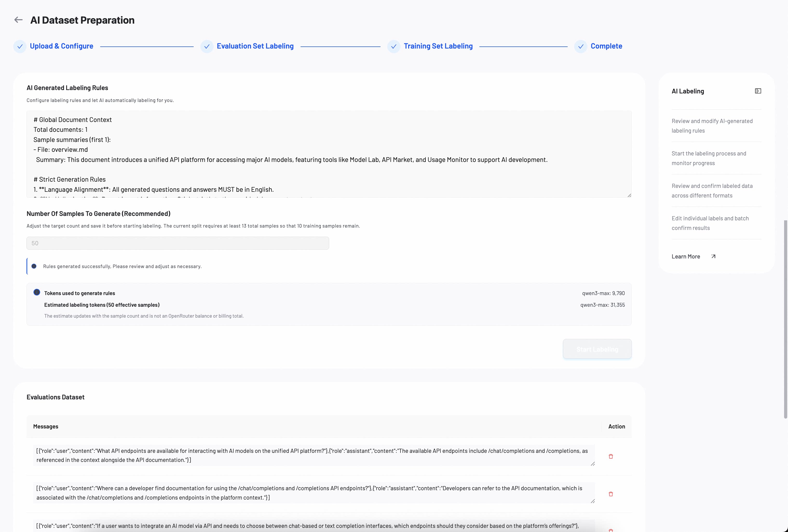Delete the 'What API endpoints are available' row
Viewport: 788px width, 532px height.
611,456
